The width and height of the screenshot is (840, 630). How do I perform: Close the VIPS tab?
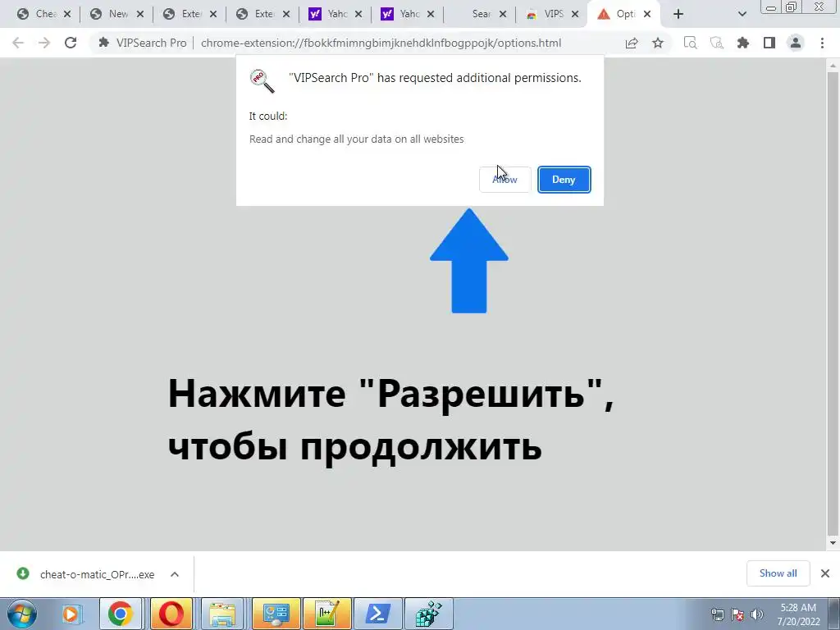(x=575, y=15)
